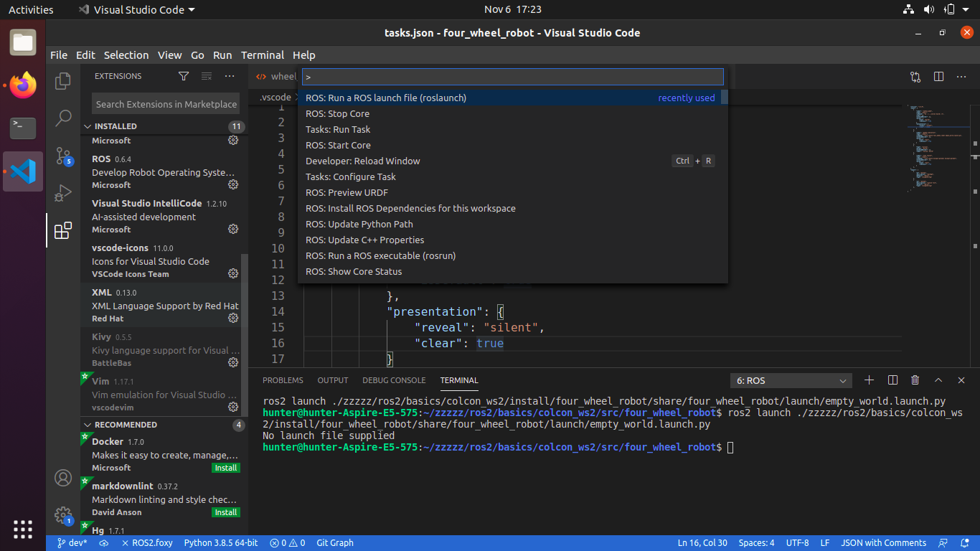Open the ROS extension manage gear
Screen dimensions: 980x551
pos(233,185)
